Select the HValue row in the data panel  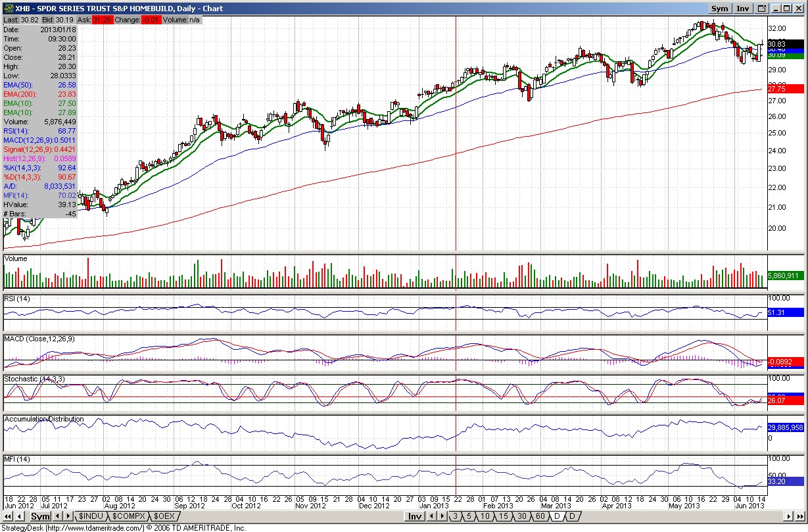click(x=40, y=205)
